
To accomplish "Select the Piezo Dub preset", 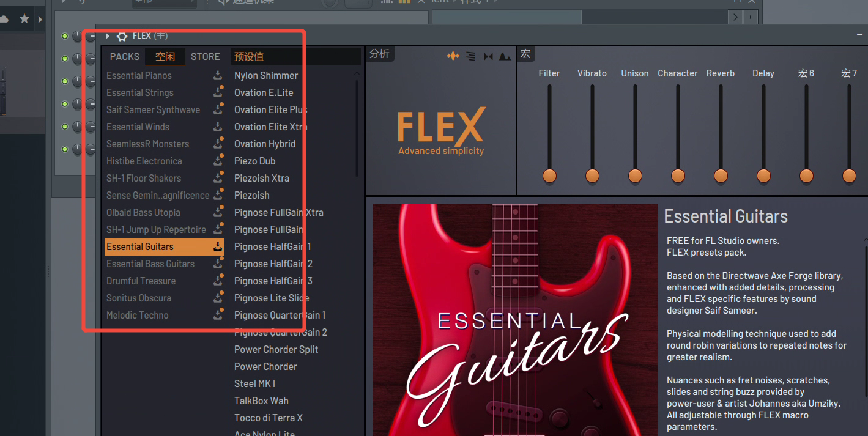I will 255,161.
